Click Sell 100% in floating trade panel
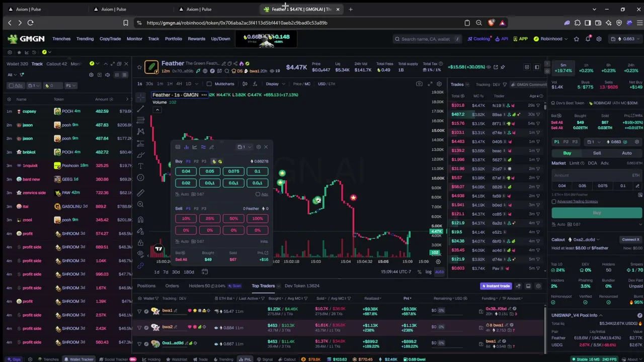 [258, 219]
